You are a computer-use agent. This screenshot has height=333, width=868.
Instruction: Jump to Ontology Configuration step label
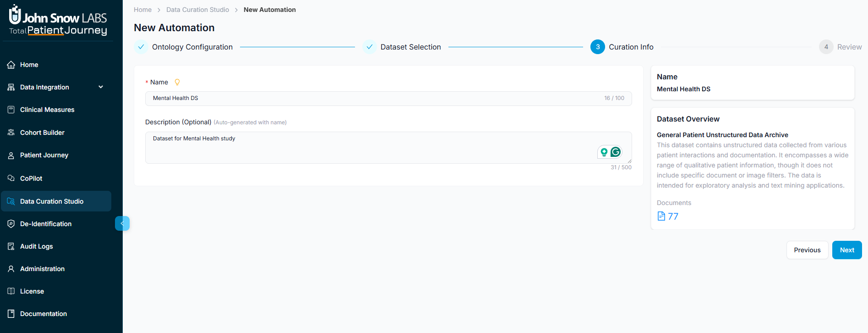(x=192, y=47)
